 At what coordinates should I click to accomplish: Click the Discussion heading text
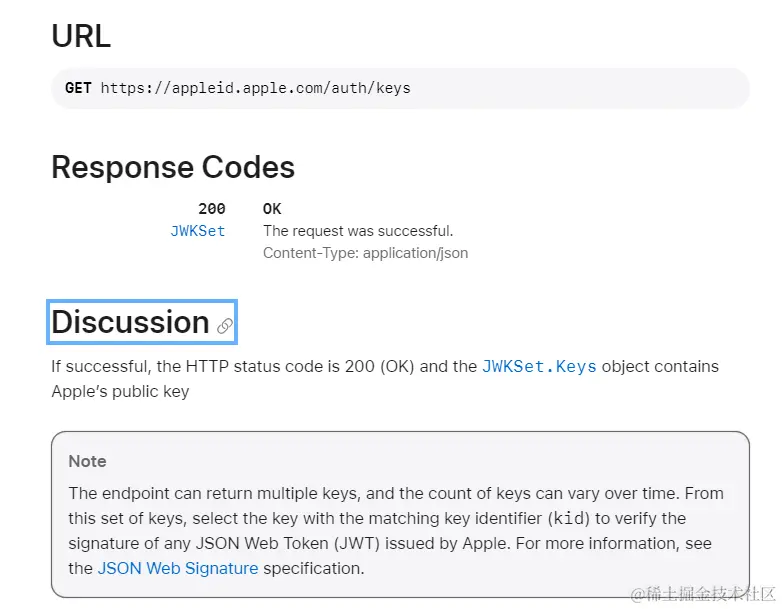click(130, 322)
